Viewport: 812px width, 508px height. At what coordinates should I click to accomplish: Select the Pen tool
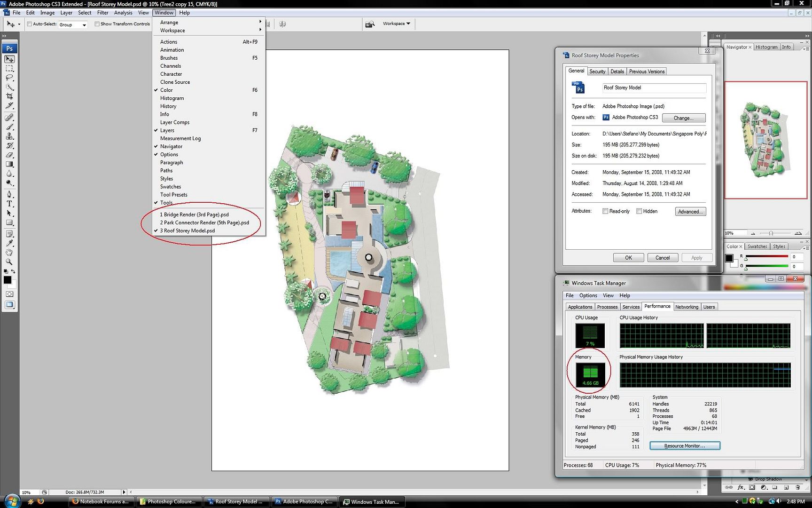[9, 194]
